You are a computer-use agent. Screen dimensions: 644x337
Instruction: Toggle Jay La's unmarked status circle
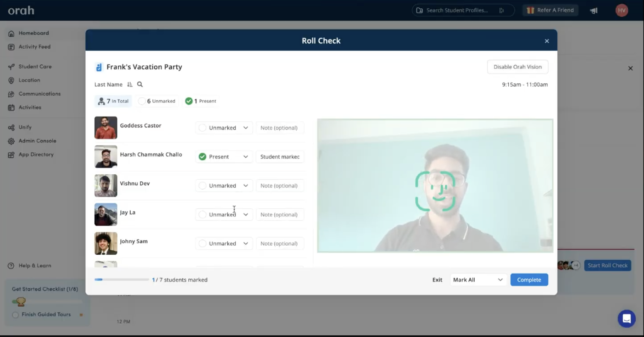click(202, 215)
